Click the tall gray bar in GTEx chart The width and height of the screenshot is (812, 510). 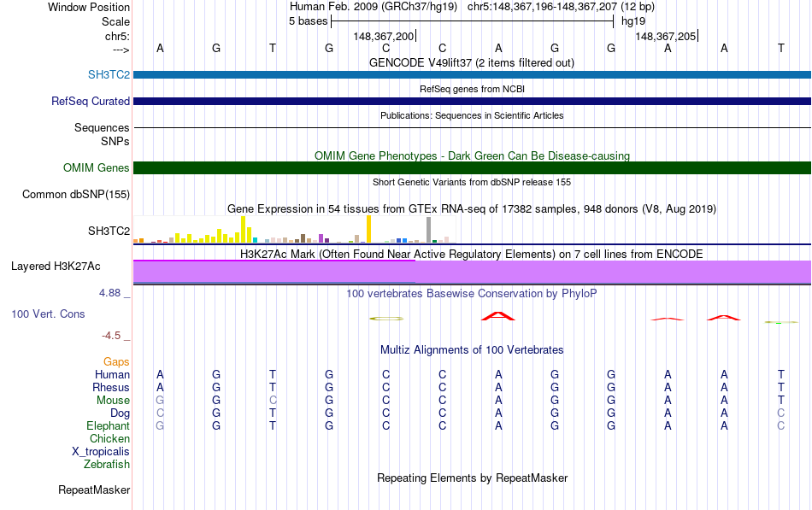[x=428, y=230]
